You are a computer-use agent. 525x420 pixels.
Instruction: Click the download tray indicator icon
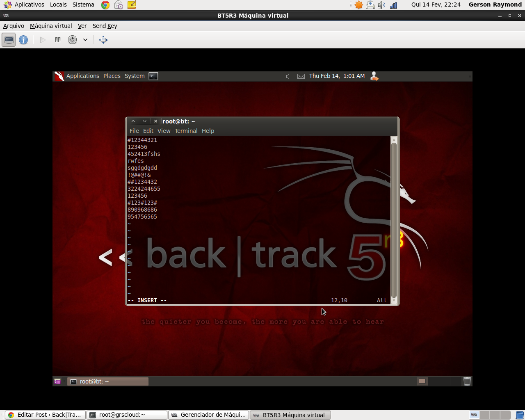tap(370, 5)
